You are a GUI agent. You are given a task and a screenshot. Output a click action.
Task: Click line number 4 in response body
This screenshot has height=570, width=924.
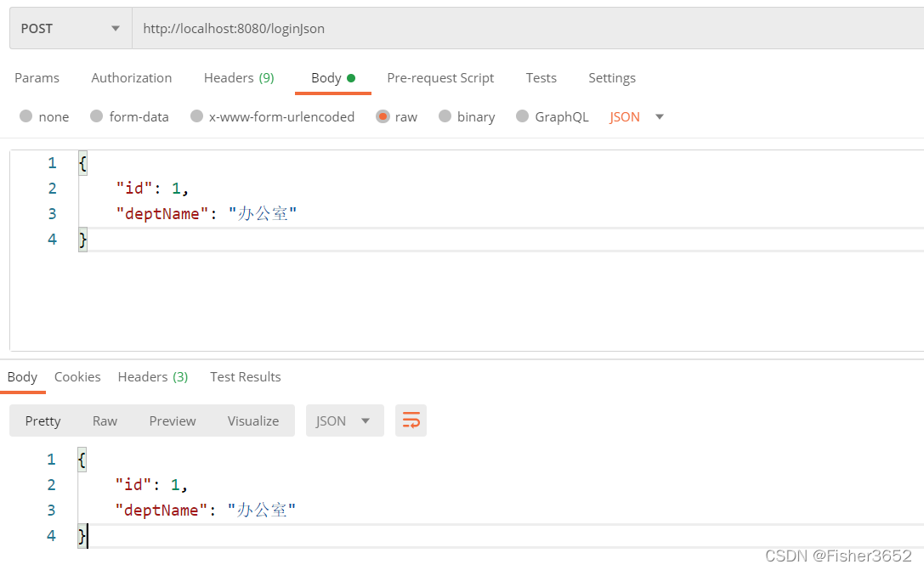point(51,535)
